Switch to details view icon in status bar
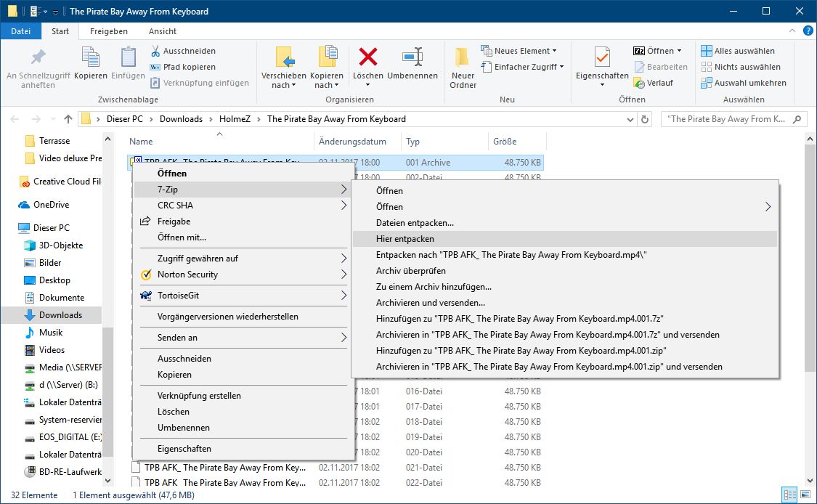The image size is (817, 504). (x=790, y=495)
